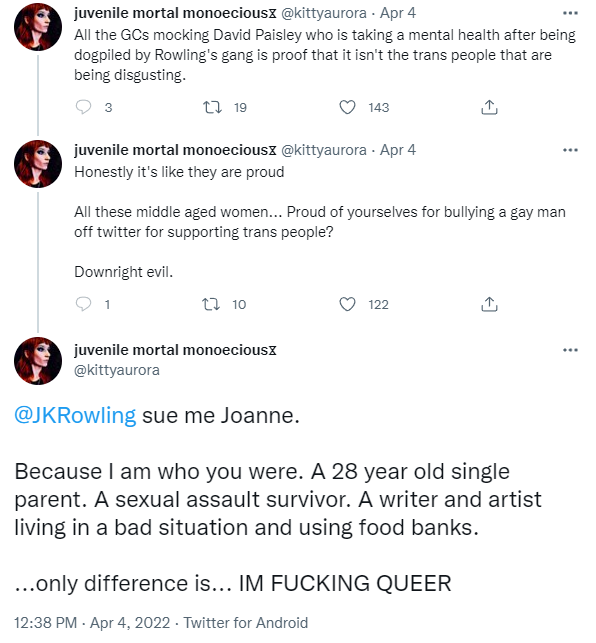Open the @kittyaurora handle below the main tweet name
Screen dimensions: 596x643
click(x=116, y=370)
